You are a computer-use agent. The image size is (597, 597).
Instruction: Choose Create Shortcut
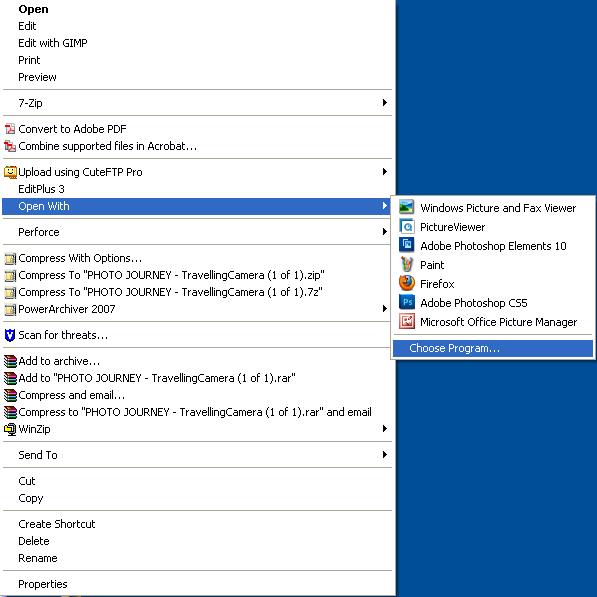point(197,524)
